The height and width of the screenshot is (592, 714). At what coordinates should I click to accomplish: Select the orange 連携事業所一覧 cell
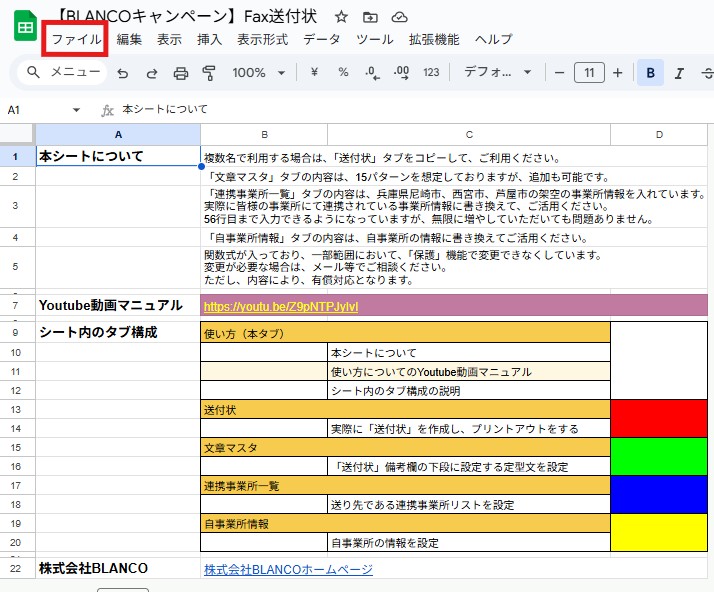(405, 485)
